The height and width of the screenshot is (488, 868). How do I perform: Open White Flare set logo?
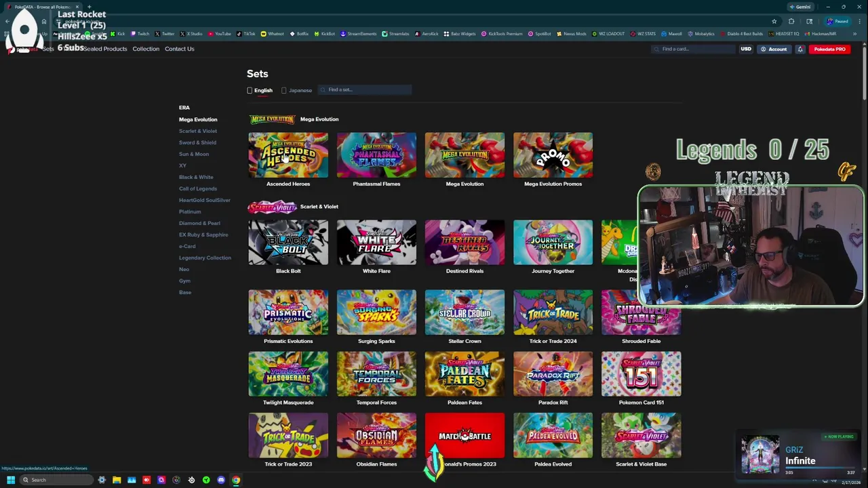point(376,243)
